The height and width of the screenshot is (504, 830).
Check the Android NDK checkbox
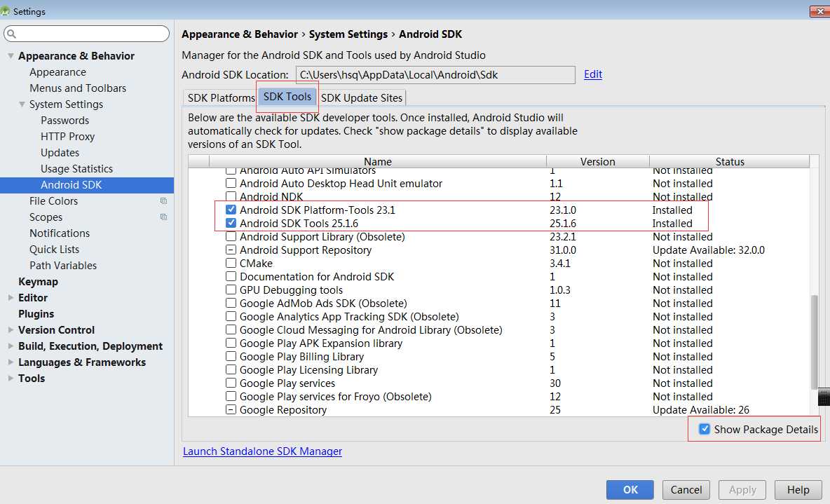[x=231, y=196]
